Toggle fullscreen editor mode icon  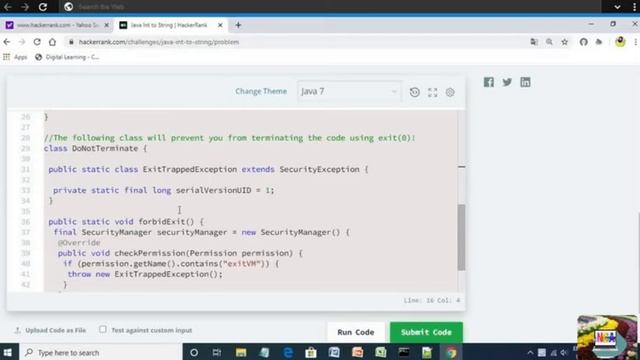click(x=433, y=92)
